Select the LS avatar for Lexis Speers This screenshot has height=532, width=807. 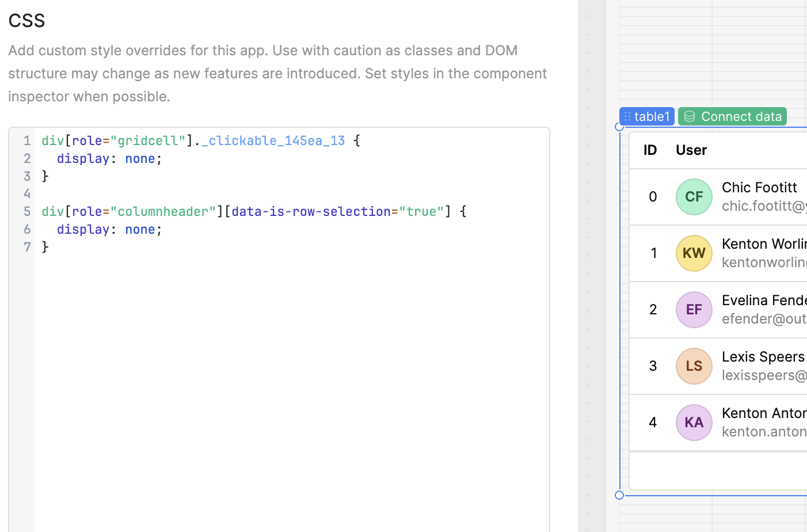click(694, 366)
